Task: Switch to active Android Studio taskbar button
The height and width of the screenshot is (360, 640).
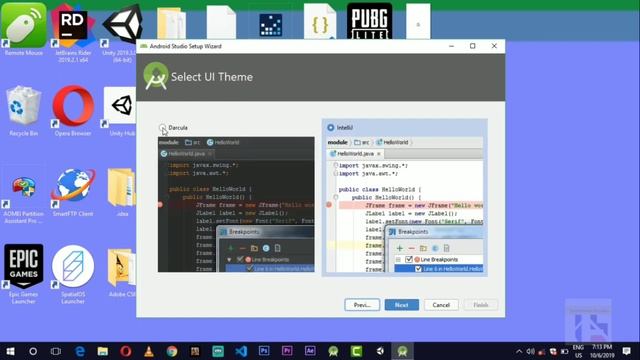Action: pos(402,351)
